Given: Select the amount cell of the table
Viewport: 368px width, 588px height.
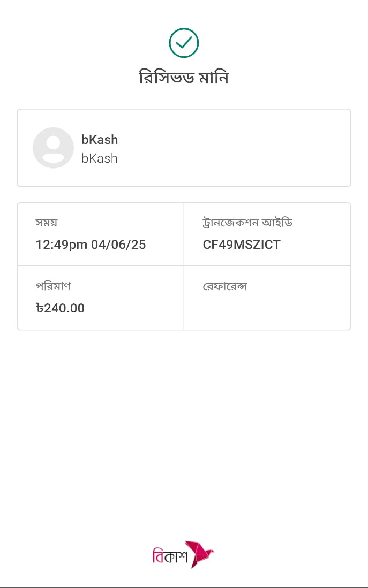Looking at the screenshot, I should tap(101, 298).
